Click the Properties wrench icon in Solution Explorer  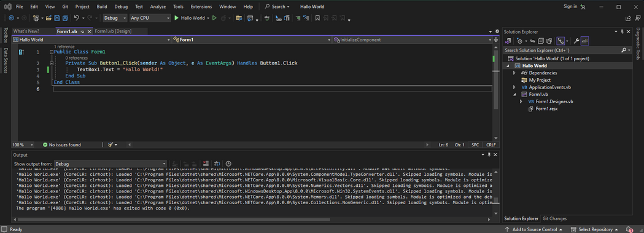click(576, 41)
